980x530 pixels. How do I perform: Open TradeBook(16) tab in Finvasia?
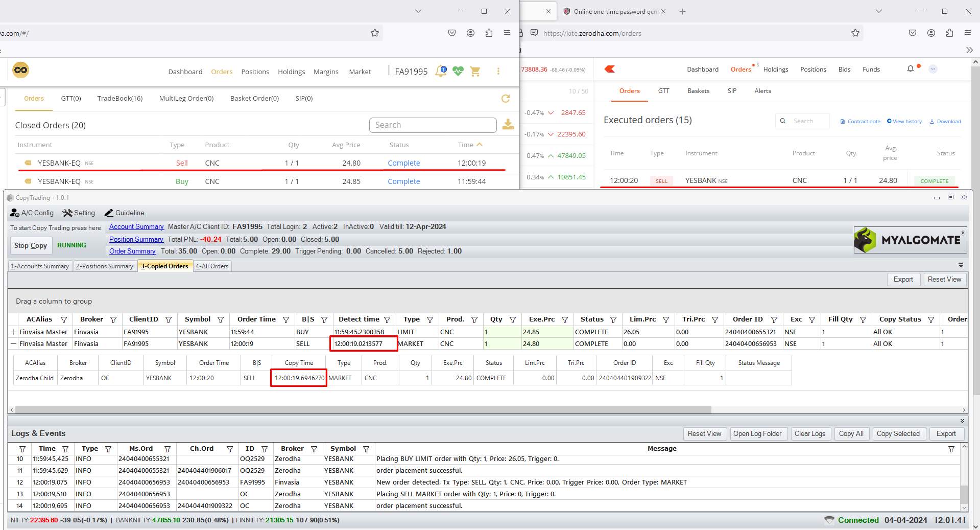[120, 98]
